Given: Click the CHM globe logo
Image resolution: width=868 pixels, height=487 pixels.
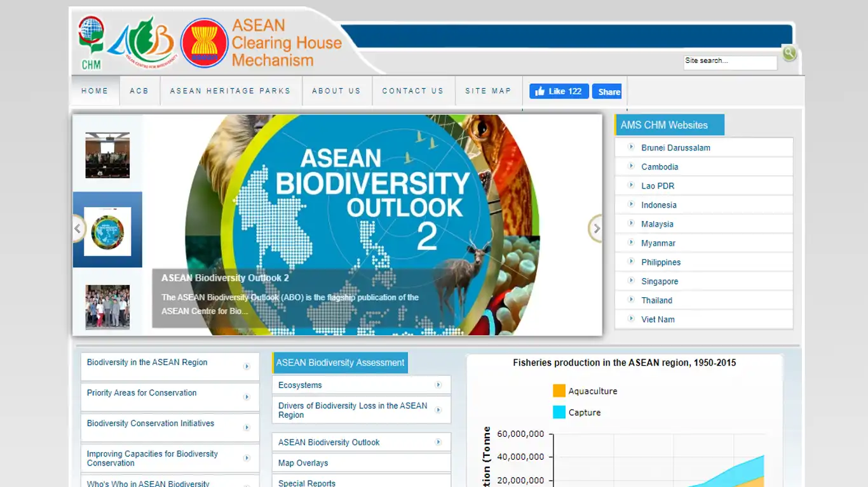Looking at the screenshot, I should 91,43.
